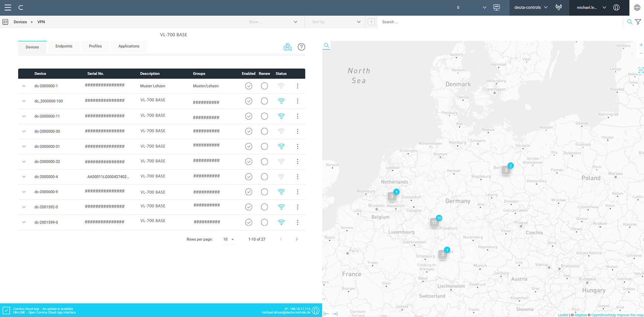Expand the dc-2000000-30 device row
Screen dimensions: 644x317
click(x=24, y=131)
